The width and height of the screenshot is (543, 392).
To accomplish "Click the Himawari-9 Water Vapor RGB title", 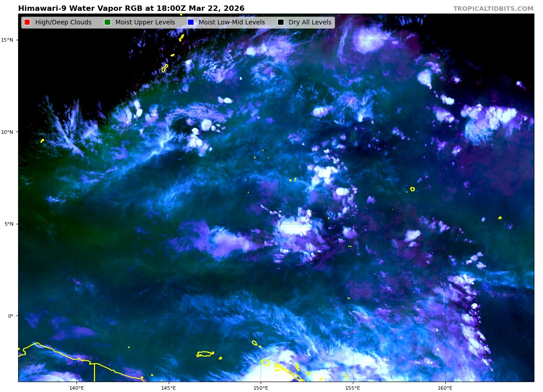I will tap(131, 9).
